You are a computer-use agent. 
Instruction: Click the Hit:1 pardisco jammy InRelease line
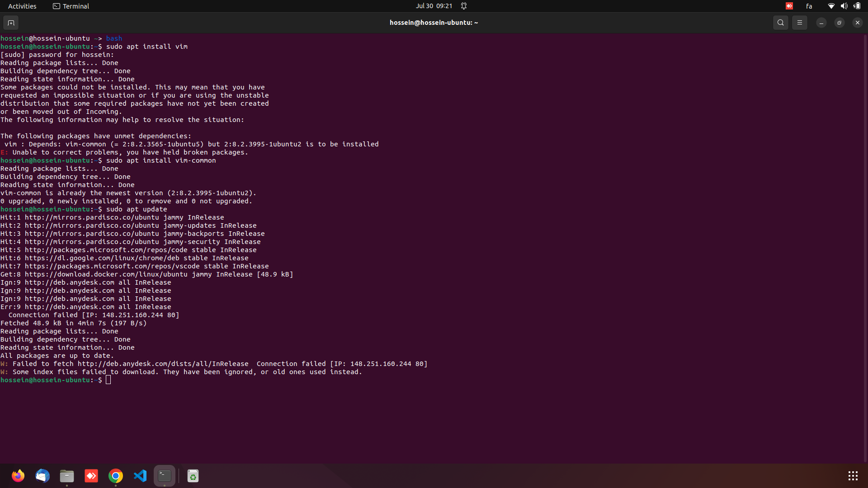click(112, 217)
